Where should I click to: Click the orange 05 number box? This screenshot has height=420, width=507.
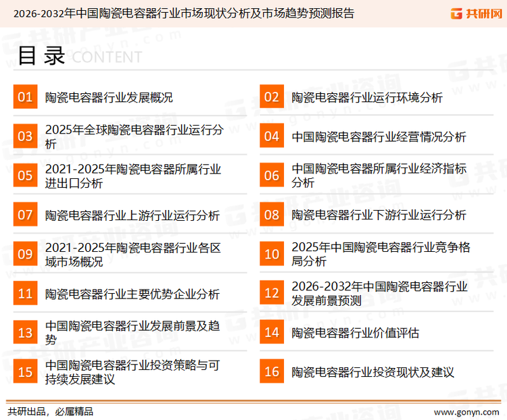click(x=25, y=175)
